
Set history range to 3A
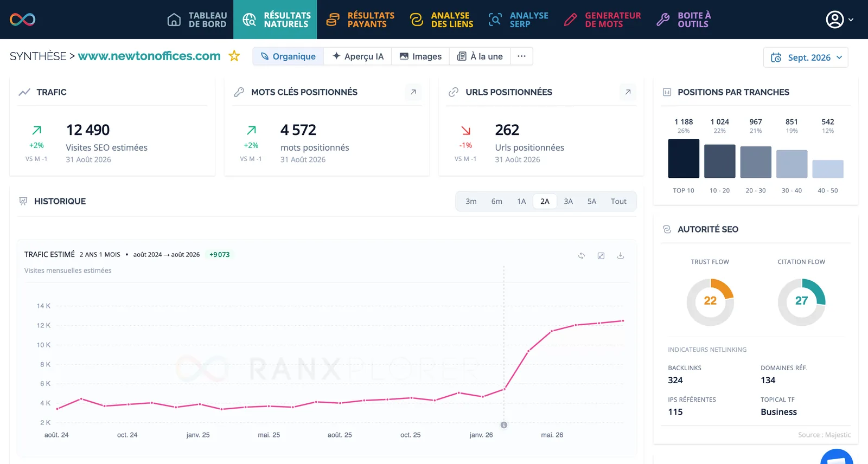(569, 201)
